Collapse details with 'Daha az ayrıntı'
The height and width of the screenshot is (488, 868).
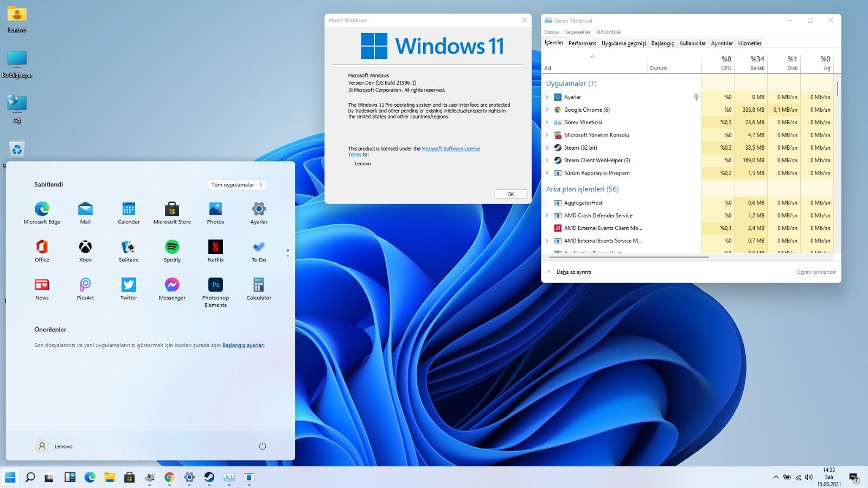pos(573,272)
